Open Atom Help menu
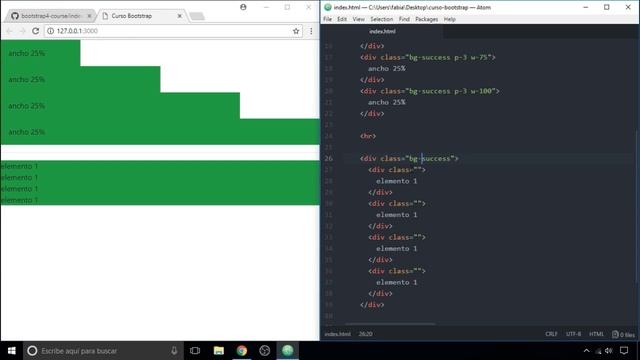 [x=449, y=19]
